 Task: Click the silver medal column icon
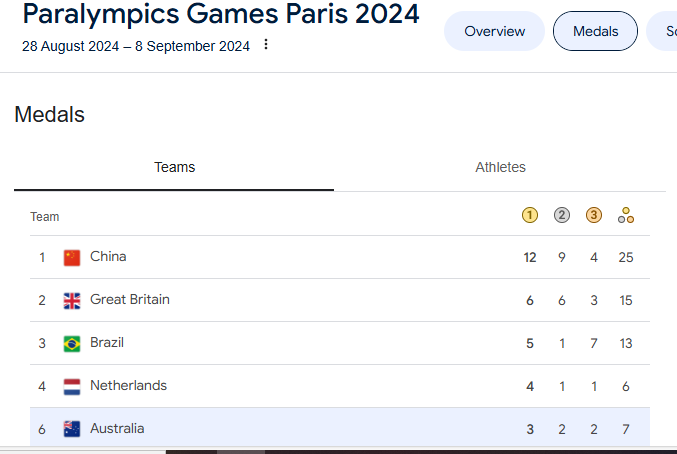(562, 215)
